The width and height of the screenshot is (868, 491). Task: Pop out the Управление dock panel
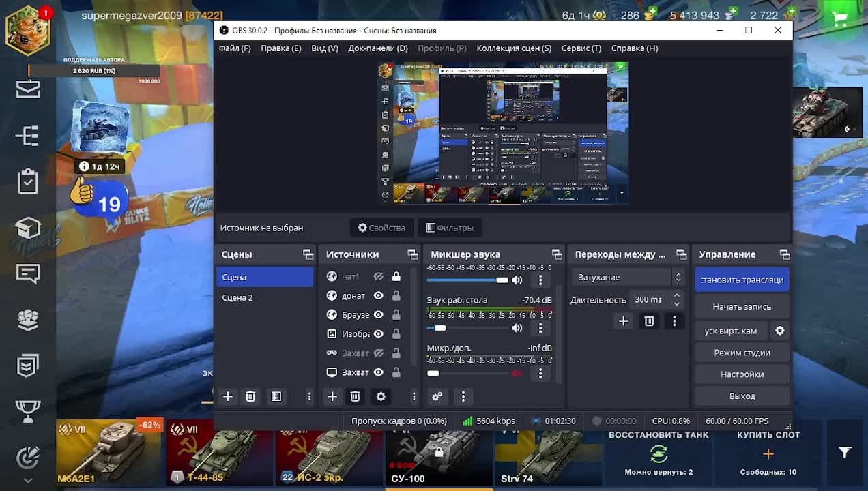(x=785, y=254)
